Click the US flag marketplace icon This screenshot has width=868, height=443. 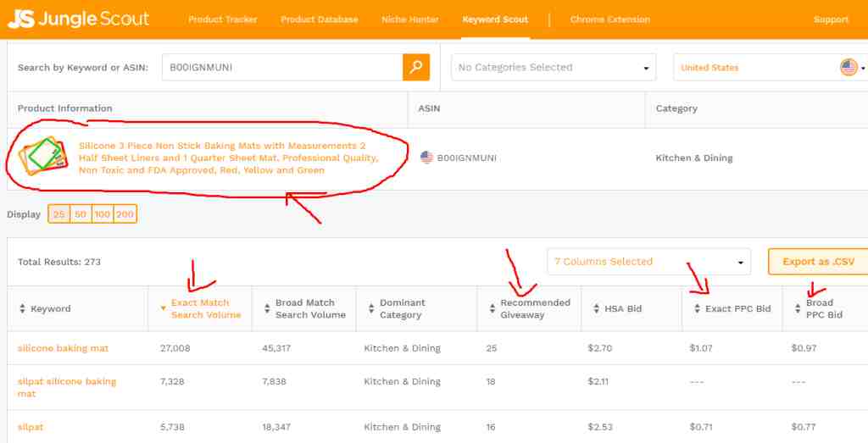tap(849, 68)
